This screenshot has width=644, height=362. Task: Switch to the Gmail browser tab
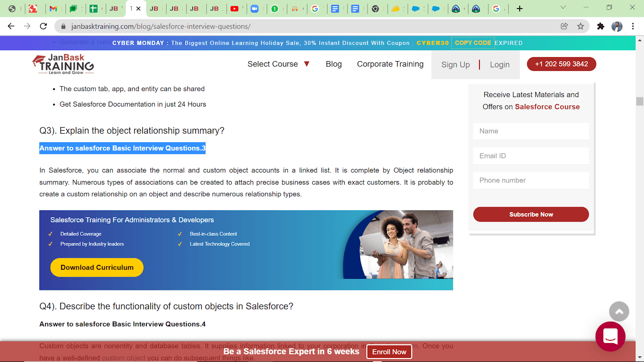53,8
